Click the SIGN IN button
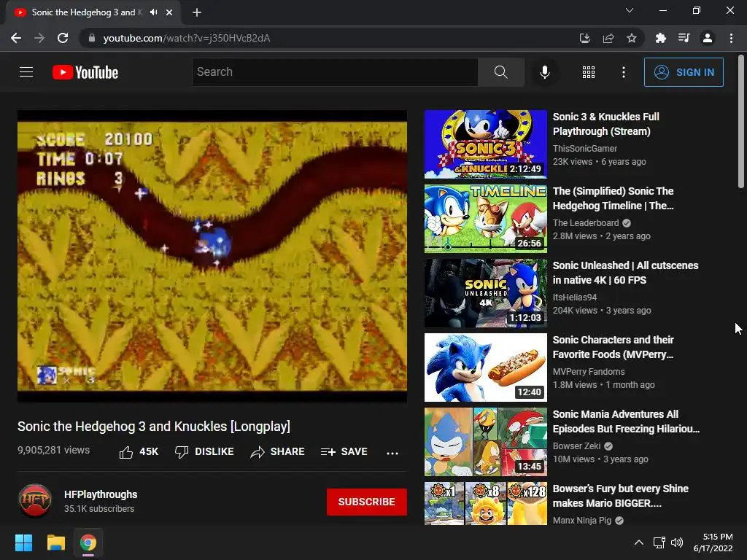This screenshot has height=560, width=747. [x=684, y=72]
